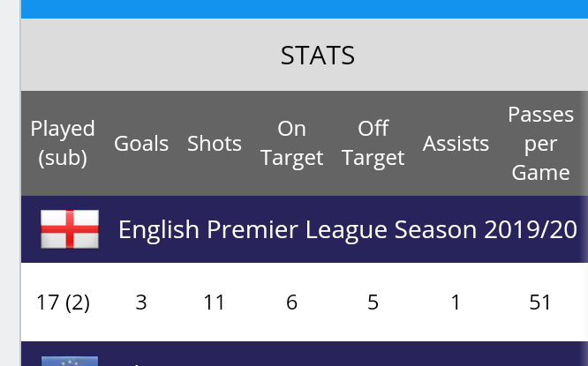Click the England flag icon

[x=69, y=229]
